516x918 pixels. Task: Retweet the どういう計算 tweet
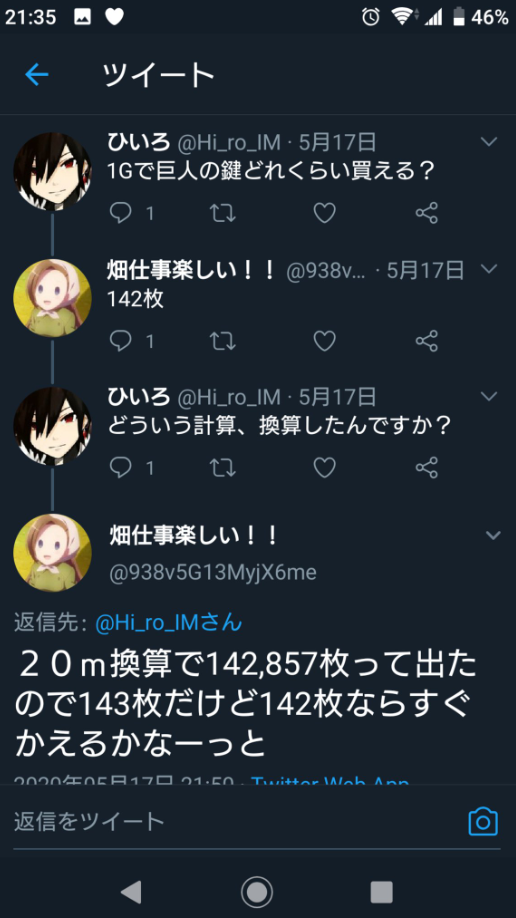223,468
